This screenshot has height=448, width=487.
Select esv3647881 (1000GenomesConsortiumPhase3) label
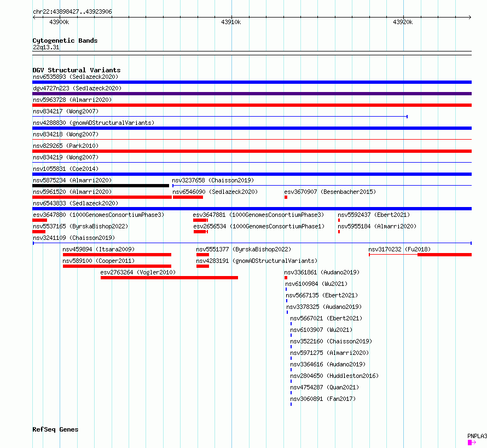(x=258, y=215)
